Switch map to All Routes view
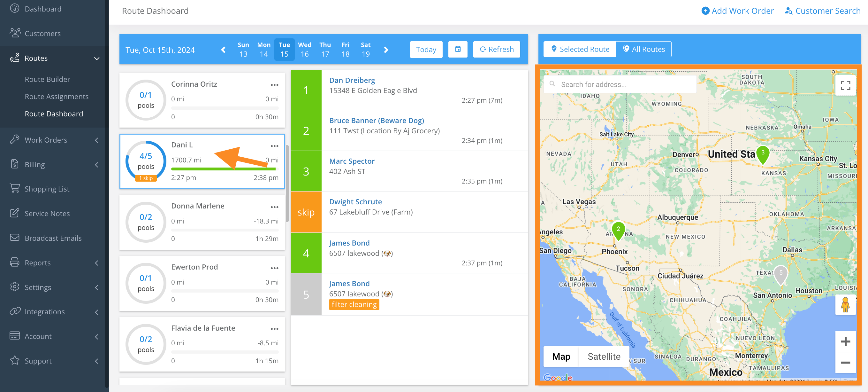 point(643,49)
